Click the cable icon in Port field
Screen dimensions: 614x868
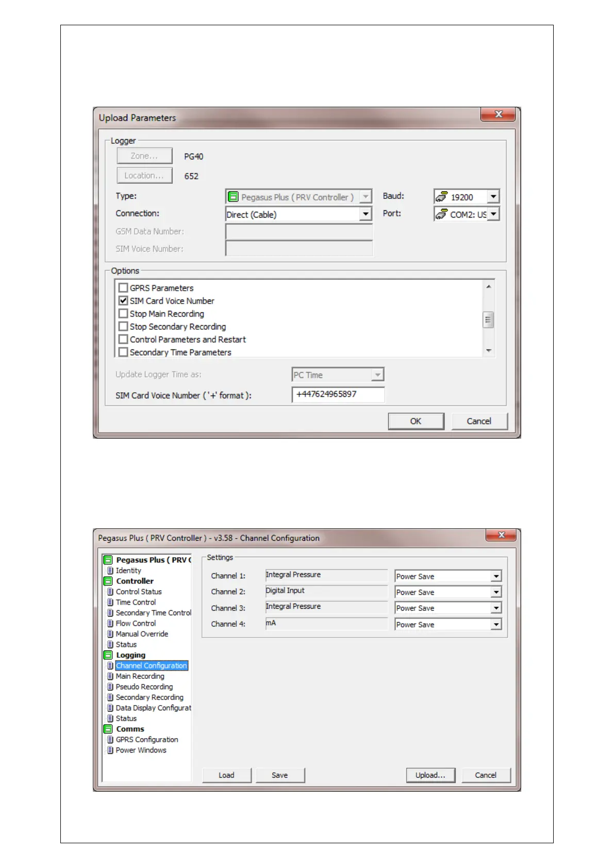click(x=441, y=214)
